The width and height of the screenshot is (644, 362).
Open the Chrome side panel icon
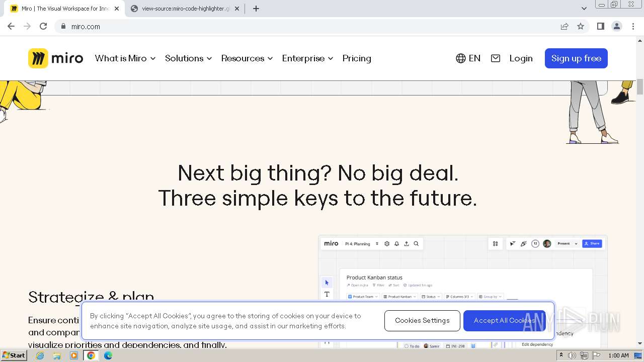click(600, 26)
